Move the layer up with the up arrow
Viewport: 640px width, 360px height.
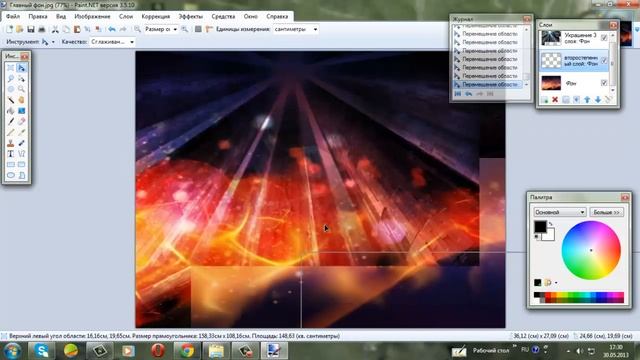pyautogui.click(x=587, y=100)
